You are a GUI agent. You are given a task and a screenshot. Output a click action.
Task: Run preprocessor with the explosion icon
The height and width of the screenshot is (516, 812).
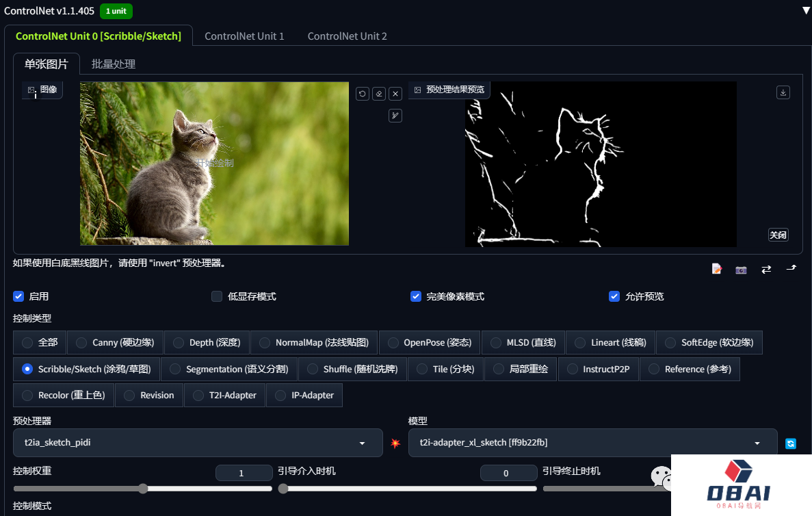click(x=395, y=443)
